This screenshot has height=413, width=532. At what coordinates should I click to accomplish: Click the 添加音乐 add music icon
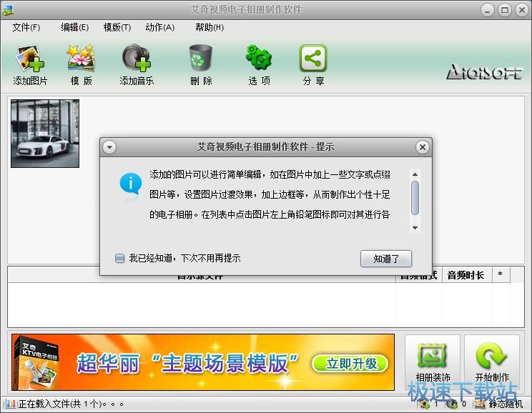click(x=137, y=59)
